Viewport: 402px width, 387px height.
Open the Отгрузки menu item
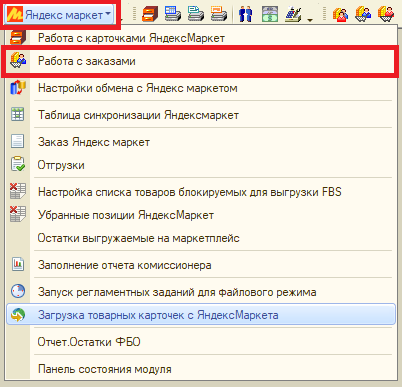[x=201, y=165]
